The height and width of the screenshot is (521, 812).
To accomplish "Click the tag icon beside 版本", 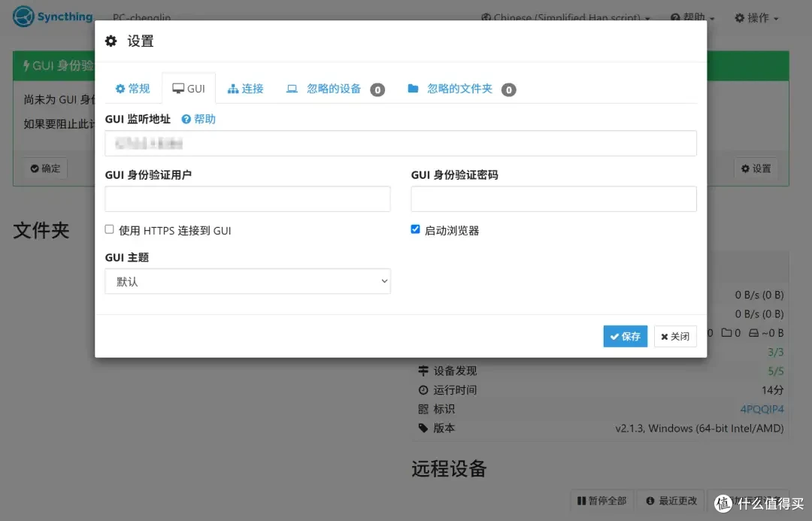I will (423, 429).
